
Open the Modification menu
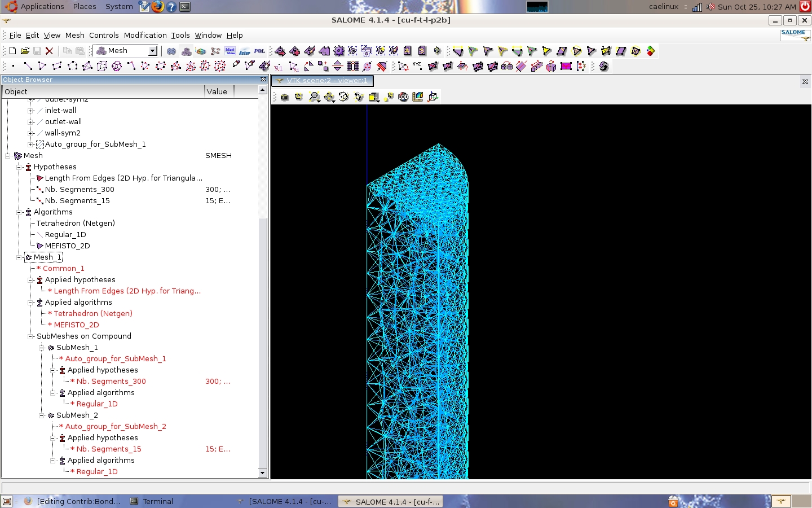coord(145,35)
